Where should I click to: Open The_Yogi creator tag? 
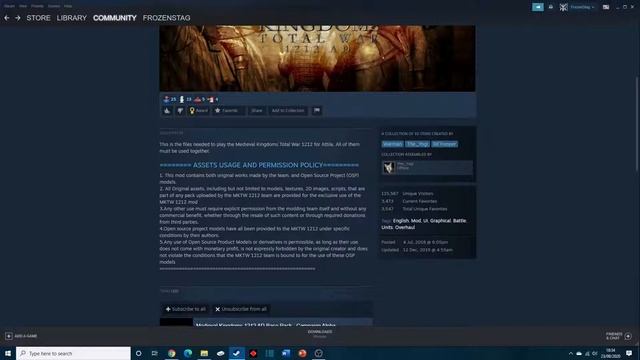point(418,144)
